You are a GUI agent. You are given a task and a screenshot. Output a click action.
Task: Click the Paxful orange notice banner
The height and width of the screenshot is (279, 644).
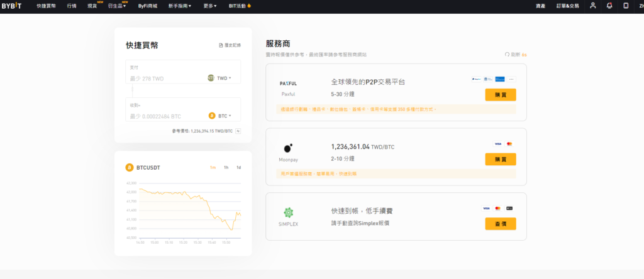(x=396, y=109)
